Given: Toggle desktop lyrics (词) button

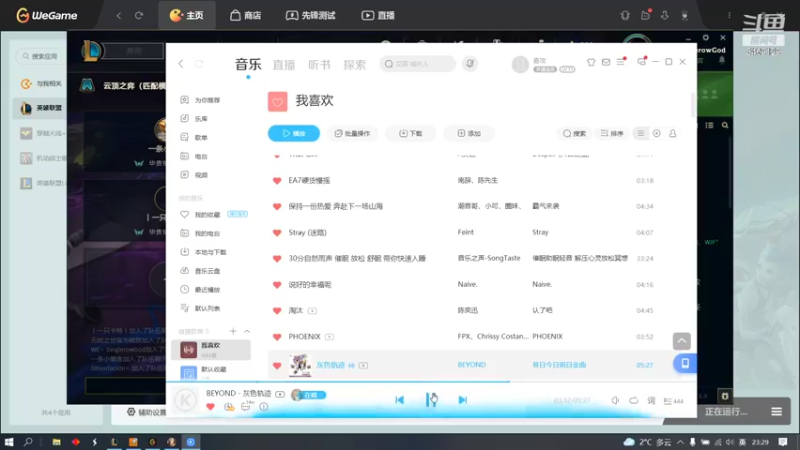Looking at the screenshot, I should (651, 401).
